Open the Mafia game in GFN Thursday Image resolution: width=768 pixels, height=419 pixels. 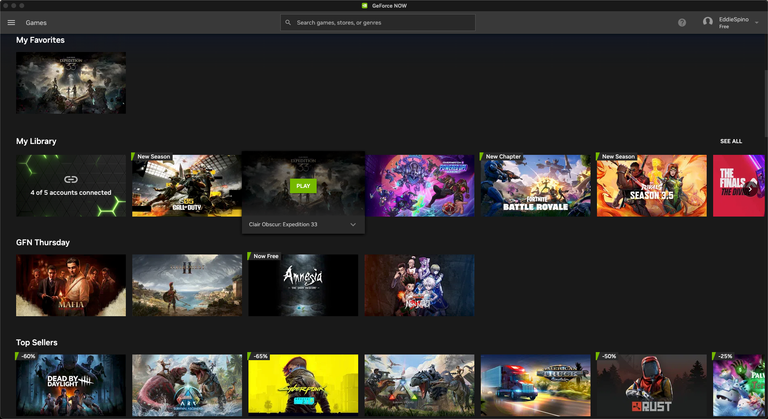tap(71, 285)
